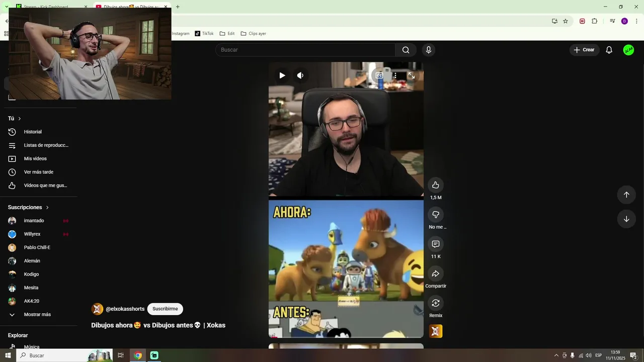Click the Explorar section heading
This screenshot has height=362, width=644.
coord(18,335)
